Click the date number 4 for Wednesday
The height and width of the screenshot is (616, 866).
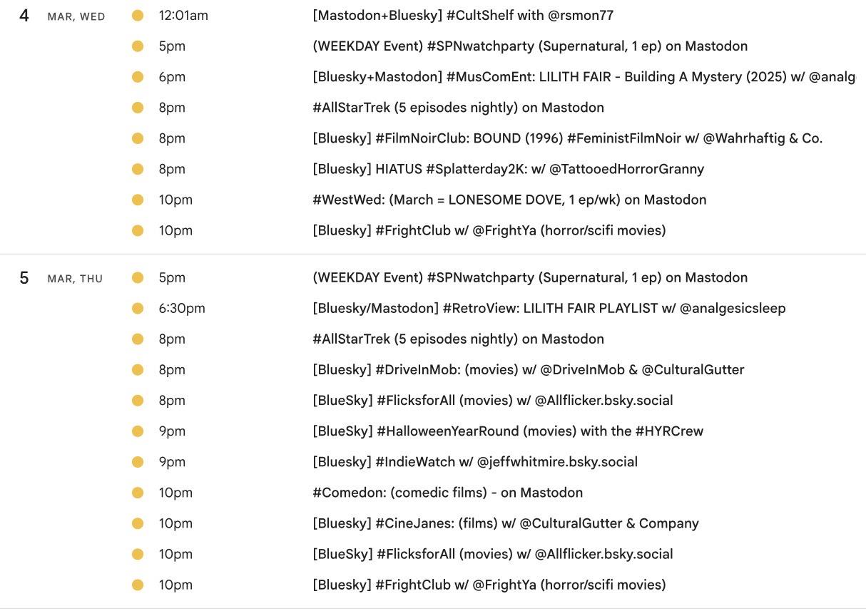(x=24, y=16)
